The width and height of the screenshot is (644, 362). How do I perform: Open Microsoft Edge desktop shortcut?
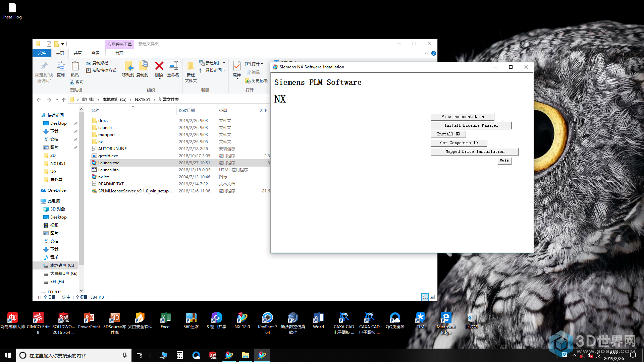click(x=446, y=323)
